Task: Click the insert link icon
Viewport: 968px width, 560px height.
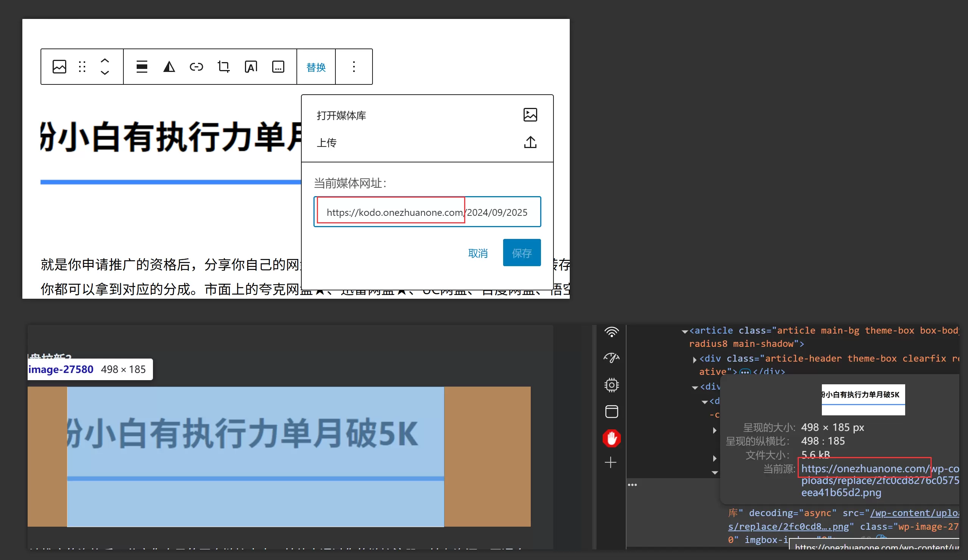Action: pos(196,67)
